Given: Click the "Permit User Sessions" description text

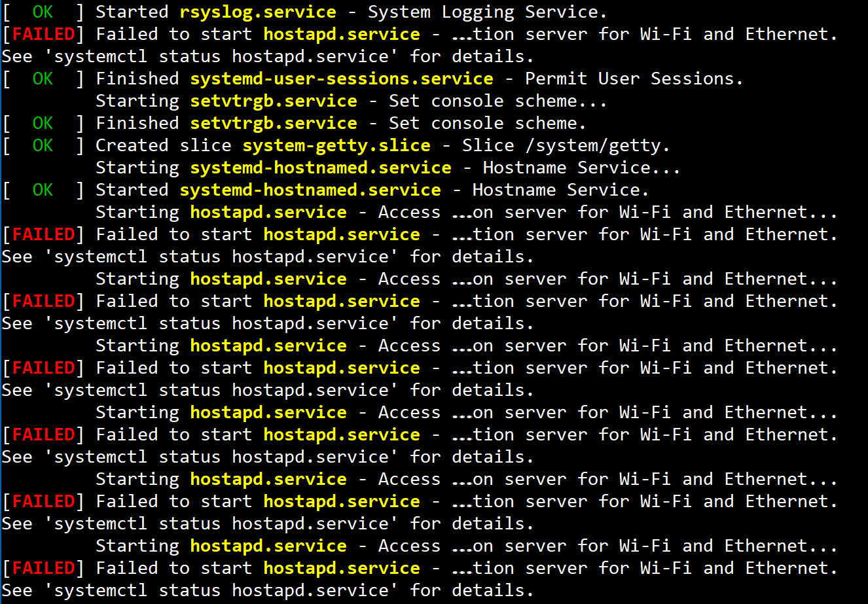Looking at the screenshot, I should 634,79.
